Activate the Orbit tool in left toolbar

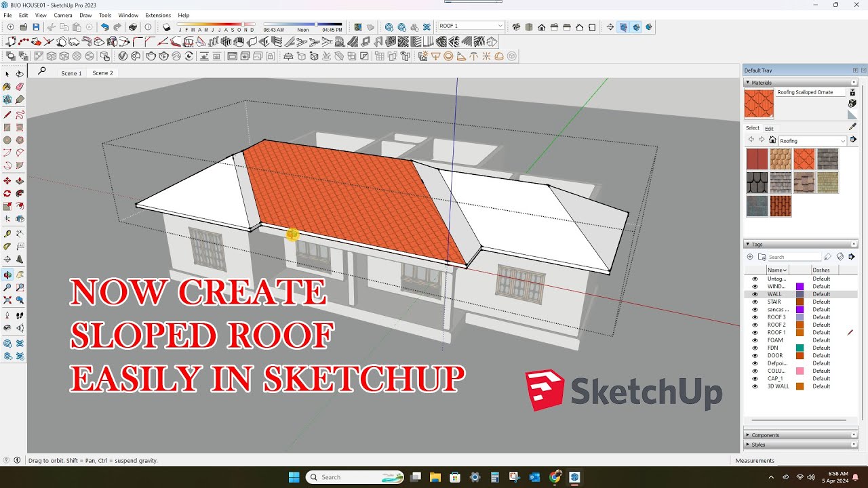point(7,274)
